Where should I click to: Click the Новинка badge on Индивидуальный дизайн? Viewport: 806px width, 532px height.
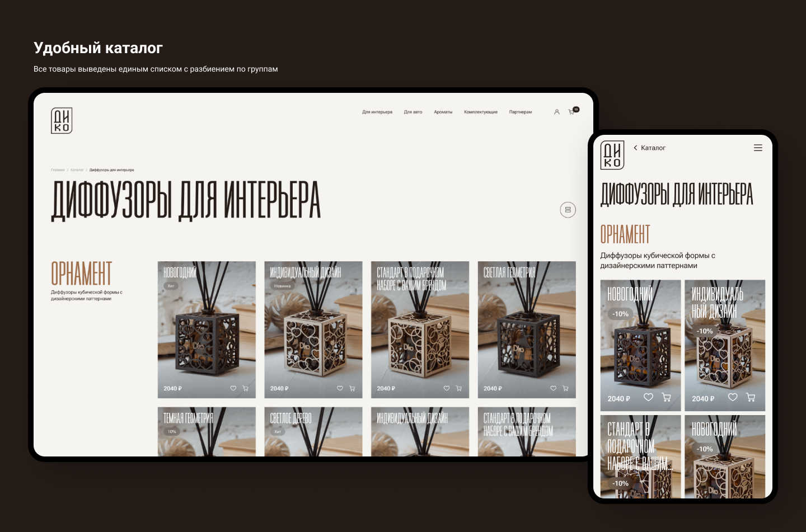point(283,286)
